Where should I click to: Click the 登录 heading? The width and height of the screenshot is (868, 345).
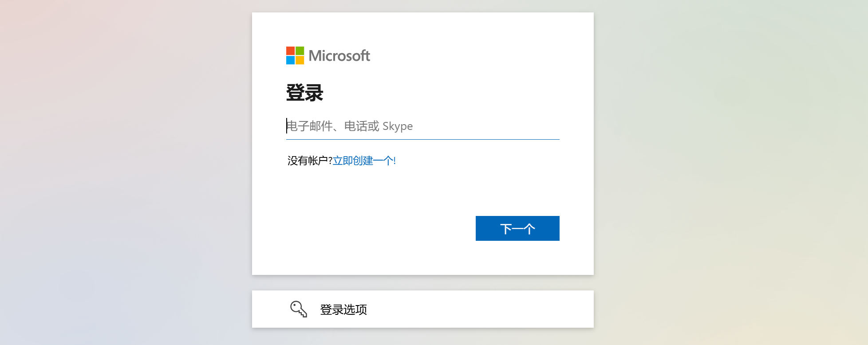(x=304, y=93)
